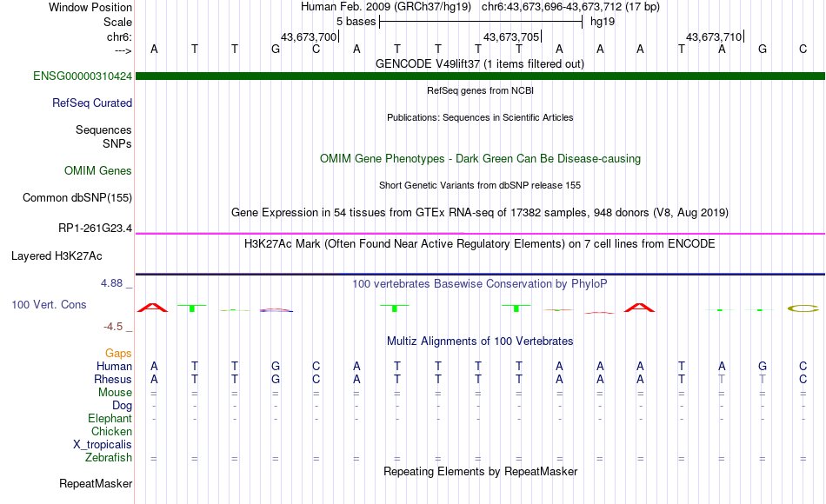Click the ENSG00000310424 gene label
This screenshot has height=504, width=826.
tap(83, 76)
